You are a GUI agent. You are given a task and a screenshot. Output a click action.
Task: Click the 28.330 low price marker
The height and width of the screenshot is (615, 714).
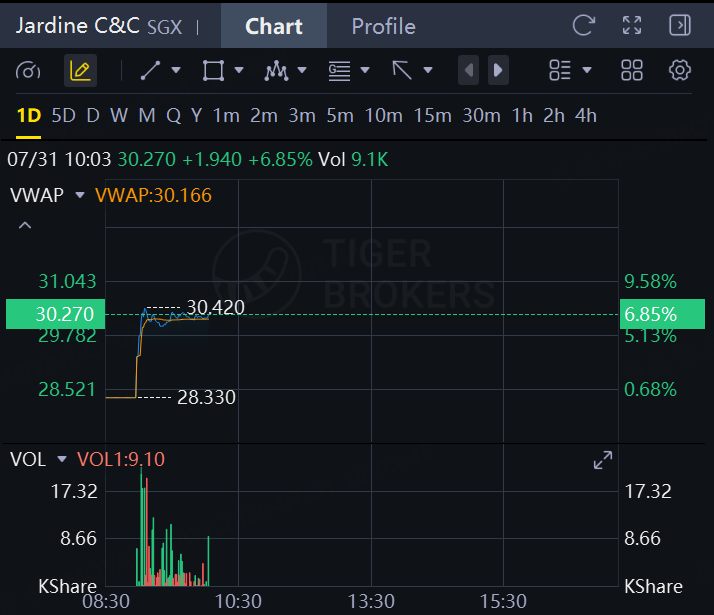pyautogui.click(x=206, y=397)
